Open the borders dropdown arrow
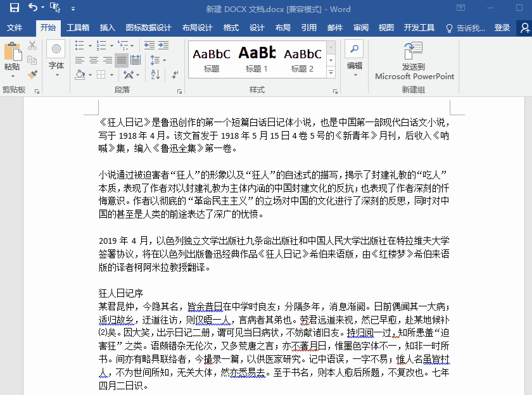 (111, 75)
